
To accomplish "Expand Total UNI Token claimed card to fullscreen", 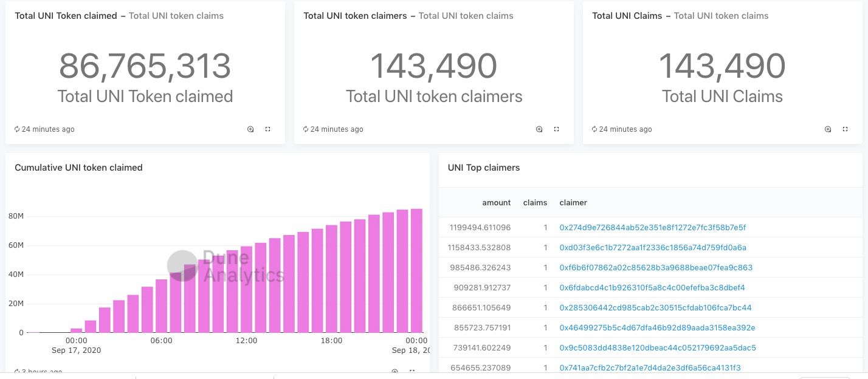I will click(268, 129).
